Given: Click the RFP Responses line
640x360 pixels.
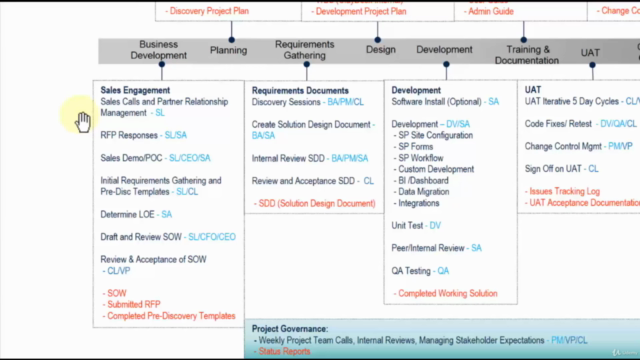Looking at the screenshot, I should (144, 135).
